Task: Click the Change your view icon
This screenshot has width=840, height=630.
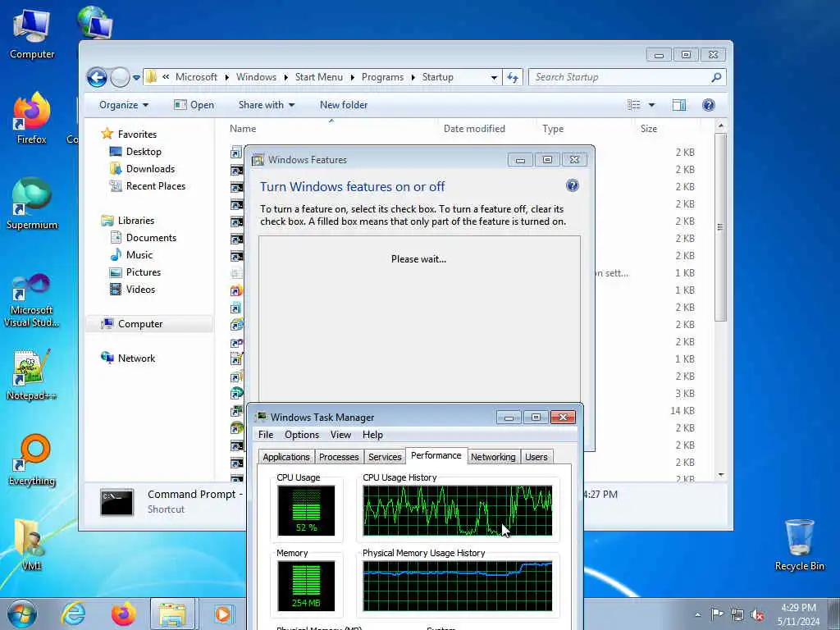Action: (x=634, y=105)
